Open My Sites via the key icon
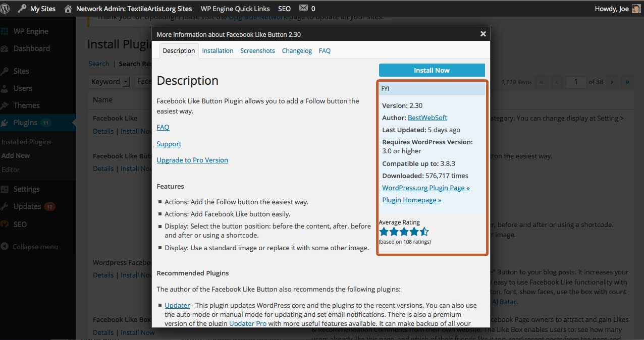Image resolution: width=644 pixels, height=340 pixels. tap(22, 9)
